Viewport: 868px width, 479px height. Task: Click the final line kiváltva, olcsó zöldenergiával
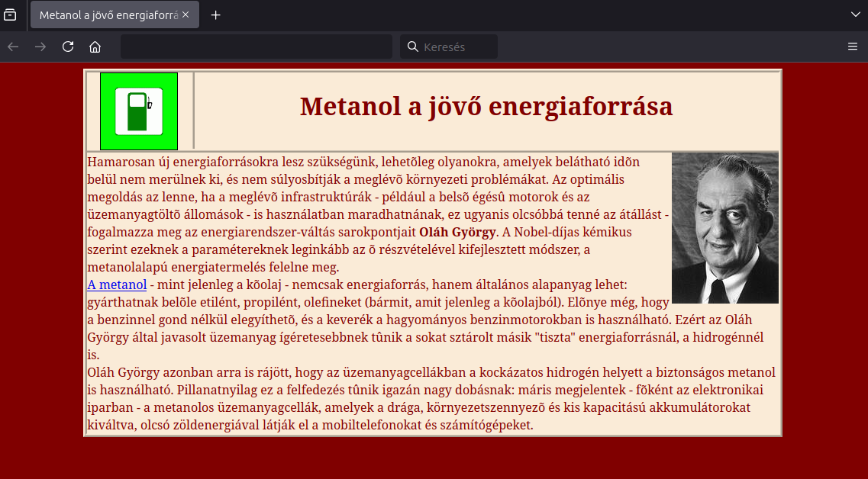point(310,425)
